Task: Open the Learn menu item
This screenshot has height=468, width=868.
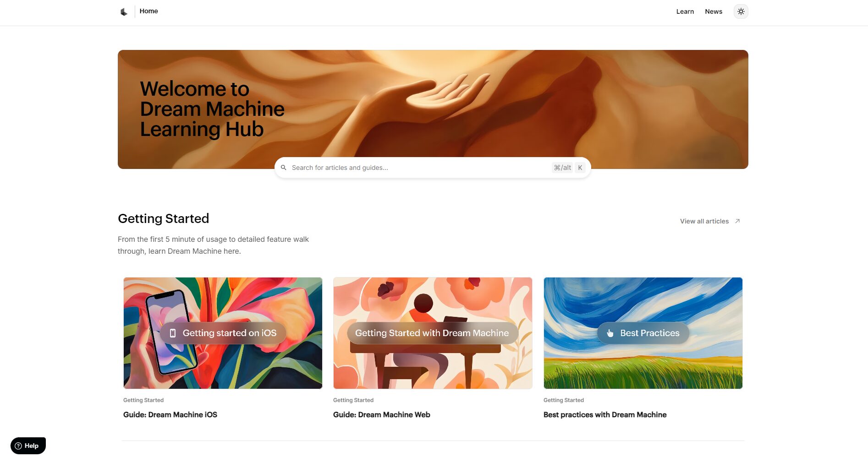Action: click(685, 11)
